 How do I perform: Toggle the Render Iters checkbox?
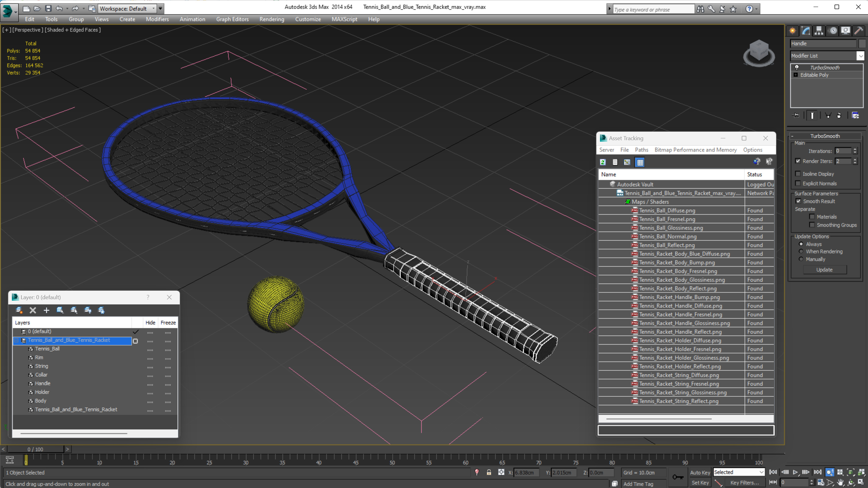point(798,161)
